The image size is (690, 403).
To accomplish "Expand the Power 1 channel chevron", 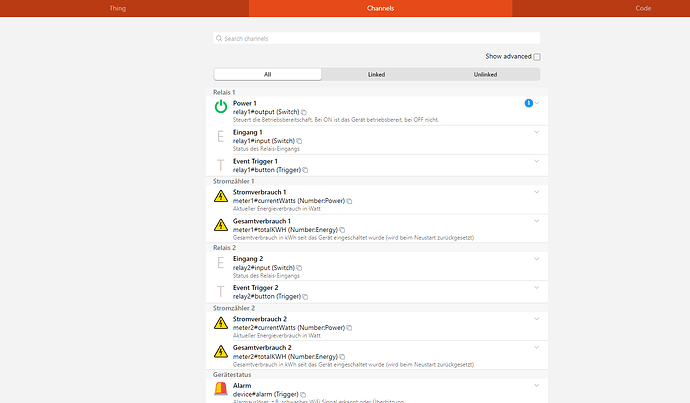I will [x=537, y=103].
